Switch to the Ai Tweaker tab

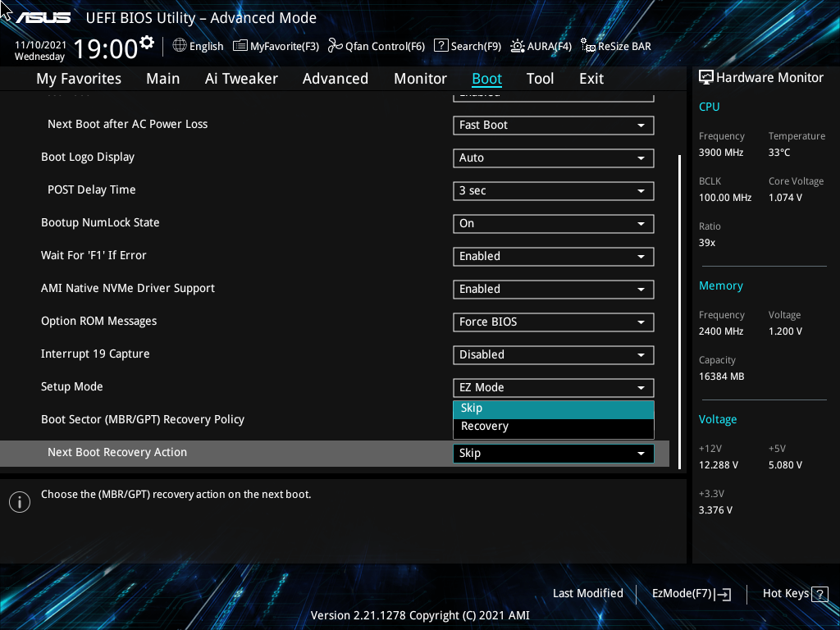coord(241,79)
